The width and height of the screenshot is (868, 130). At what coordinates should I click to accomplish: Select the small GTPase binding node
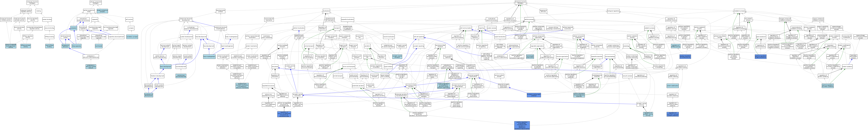(x=50, y=46)
